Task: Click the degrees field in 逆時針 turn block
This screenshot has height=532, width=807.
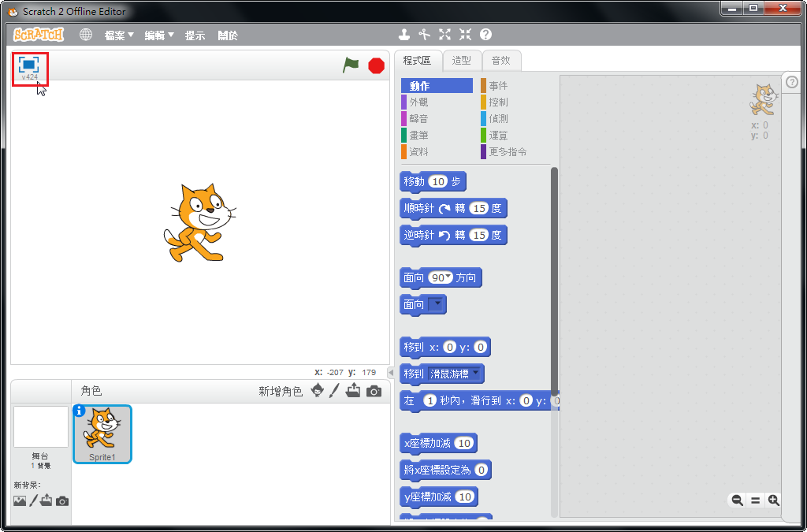Action: (479, 235)
